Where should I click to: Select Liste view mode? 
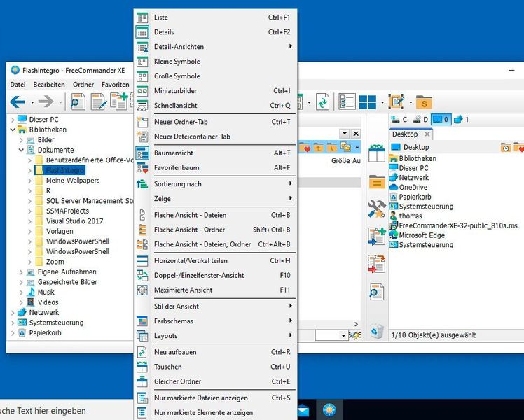click(216, 17)
